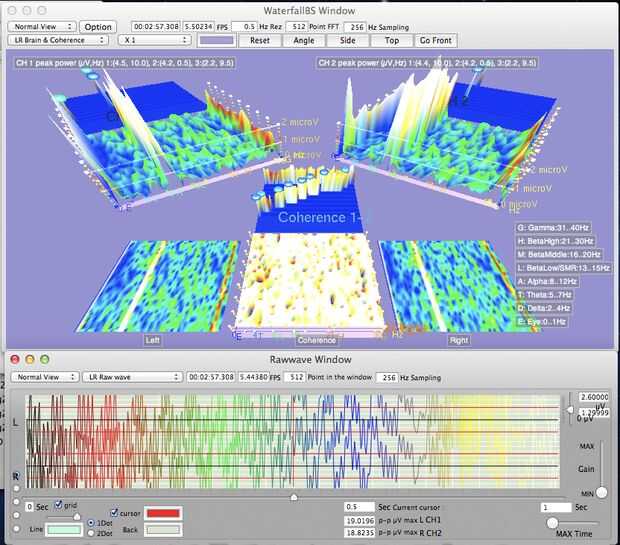Click the Left spectrogram label
The height and width of the screenshot is (545, 620).
[152, 340]
